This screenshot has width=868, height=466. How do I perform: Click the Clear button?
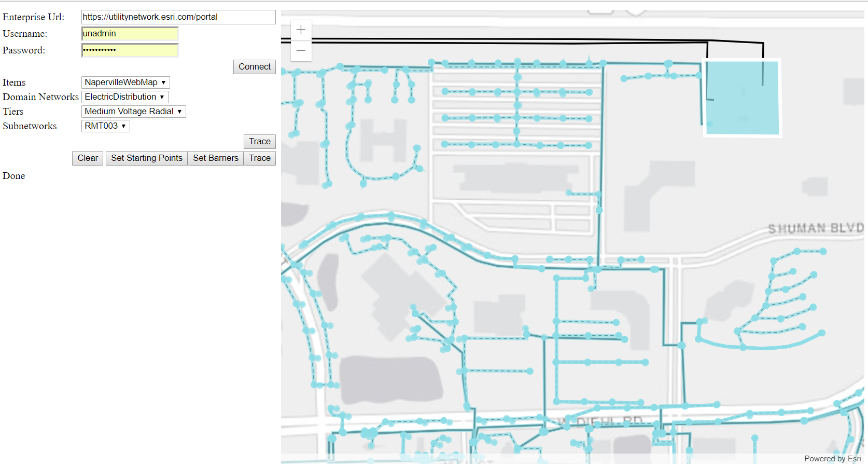[x=88, y=158]
